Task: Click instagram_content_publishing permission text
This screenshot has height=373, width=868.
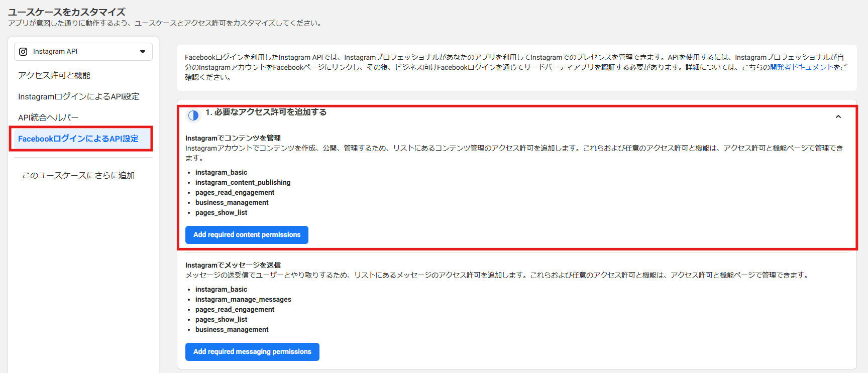Action: tap(243, 182)
